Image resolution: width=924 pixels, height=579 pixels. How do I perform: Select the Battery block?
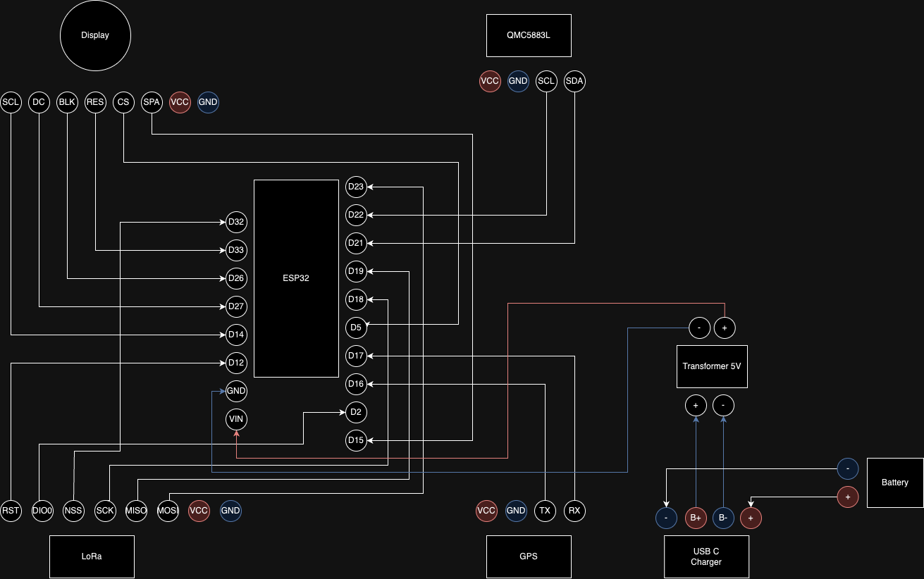(x=895, y=482)
